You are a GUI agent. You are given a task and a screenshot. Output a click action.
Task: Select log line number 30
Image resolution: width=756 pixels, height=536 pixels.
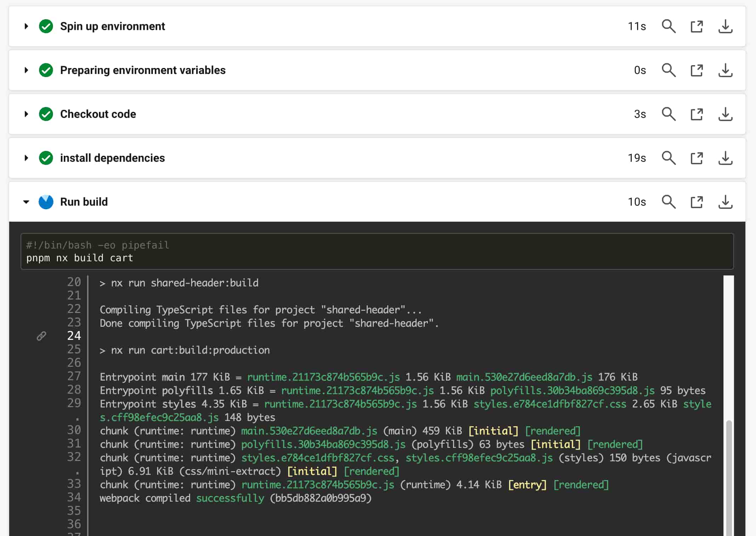tap(74, 430)
